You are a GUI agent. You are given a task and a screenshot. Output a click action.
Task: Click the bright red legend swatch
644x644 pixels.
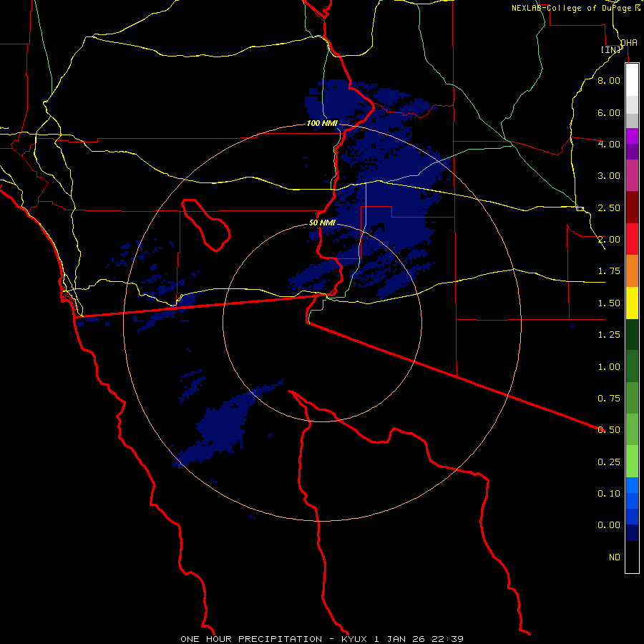click(x=632, y=239)
